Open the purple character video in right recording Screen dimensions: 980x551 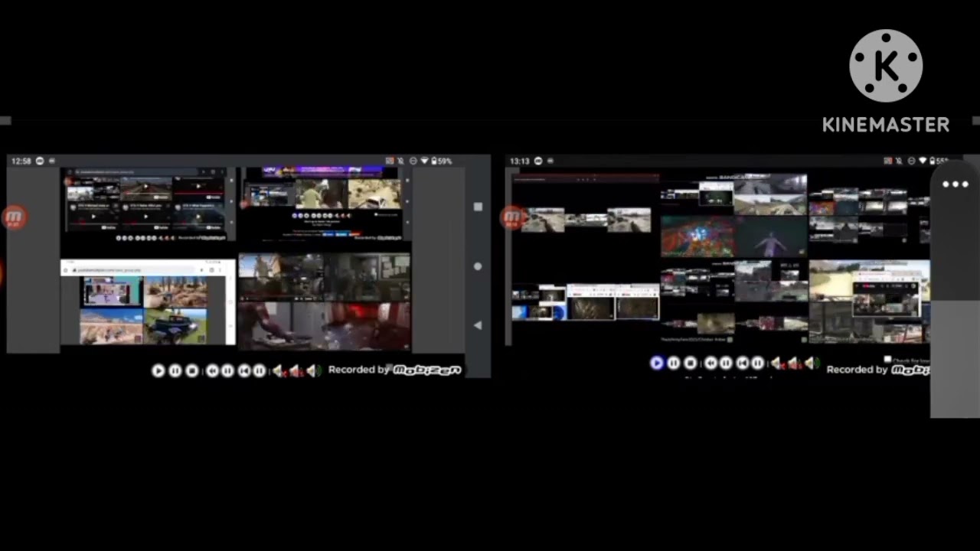click(x=770, y=235)
